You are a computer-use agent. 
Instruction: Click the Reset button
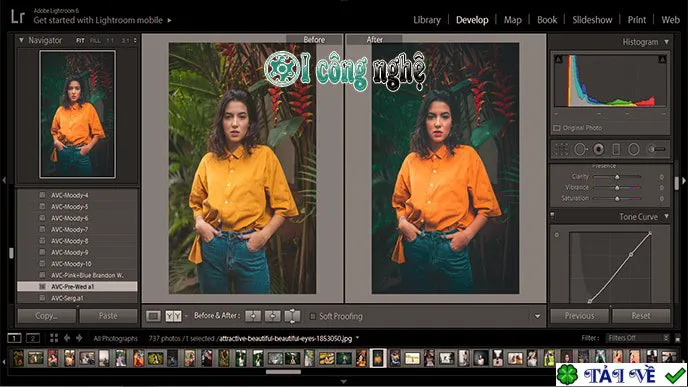click(641, 315)
